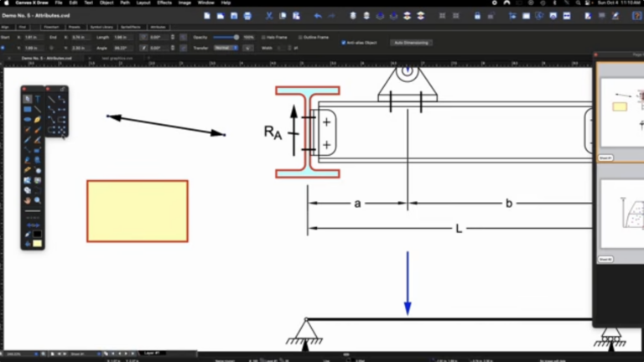Click the Auto Dimensioning button

411,43
